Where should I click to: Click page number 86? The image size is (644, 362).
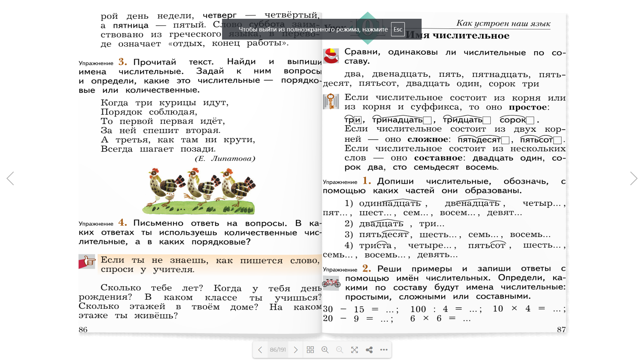[83, 330]
